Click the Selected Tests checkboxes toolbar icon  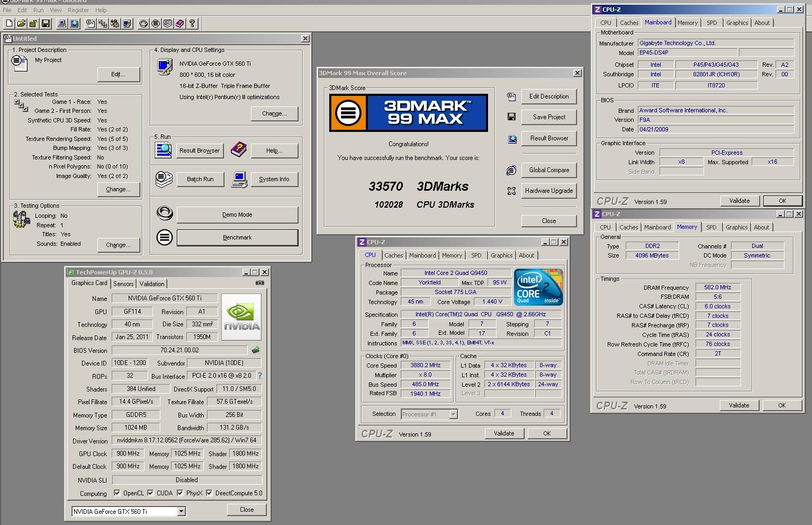point(103,23)
